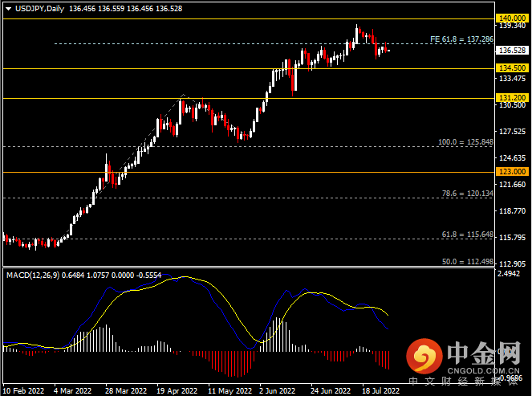Click the 127.525 price scale value
Image resolution: width=532 pixels, height=396 pixels.
coord(512,132)
